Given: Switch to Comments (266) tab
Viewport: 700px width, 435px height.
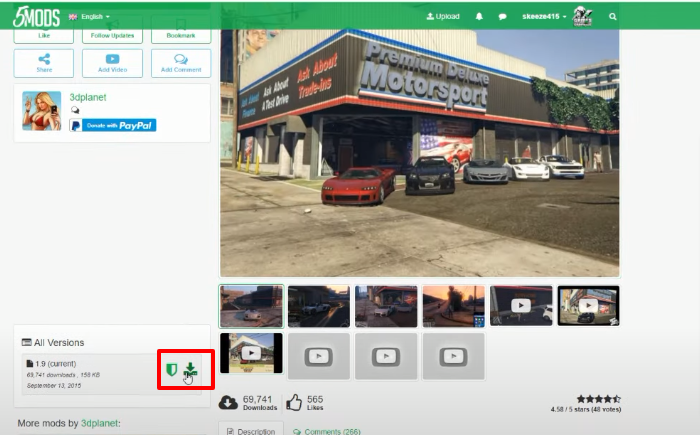Looking at the screenshot, I should click(x=327, y=431).
